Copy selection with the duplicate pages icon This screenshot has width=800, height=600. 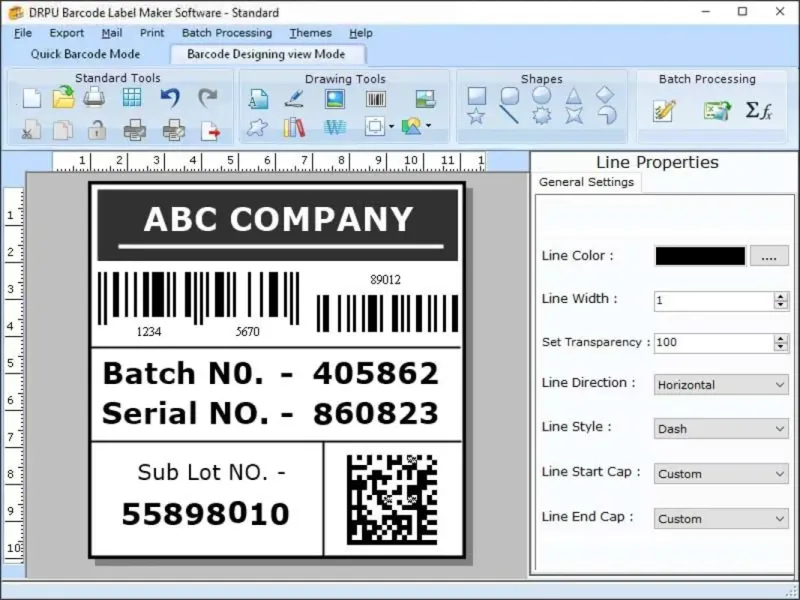63,130
